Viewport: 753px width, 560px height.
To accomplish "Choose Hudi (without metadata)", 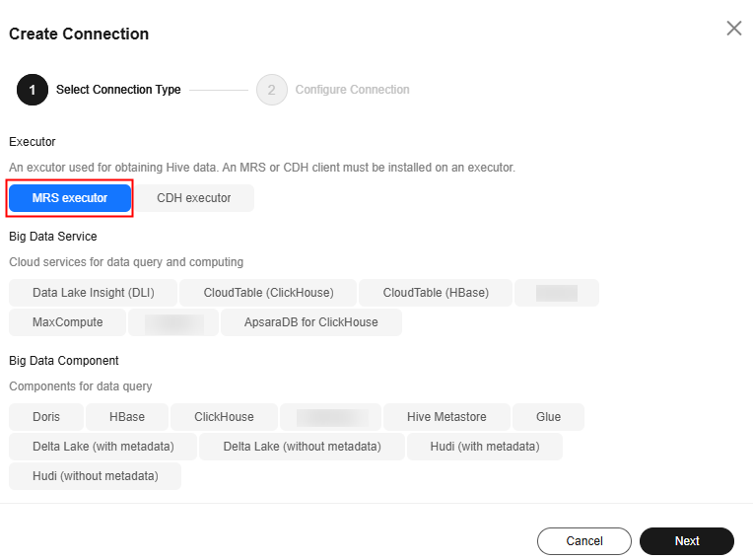I will click(x=95, y=476).
